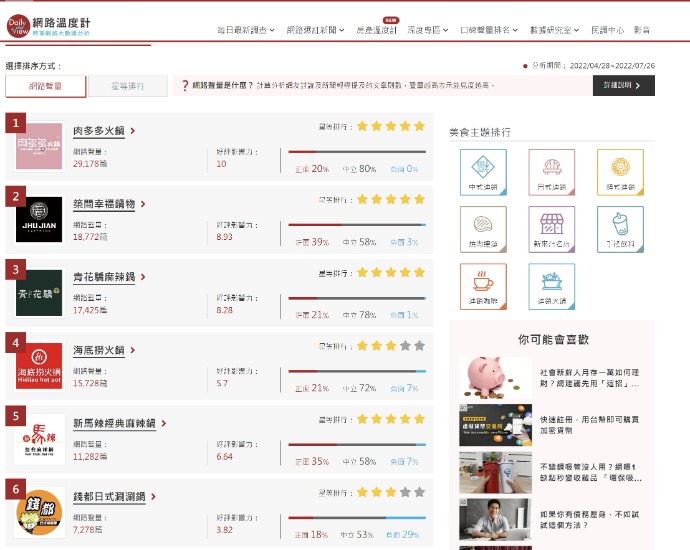Click the 8.28 influence score
Screen dimensions: 690x550
[x=224, y=310]
